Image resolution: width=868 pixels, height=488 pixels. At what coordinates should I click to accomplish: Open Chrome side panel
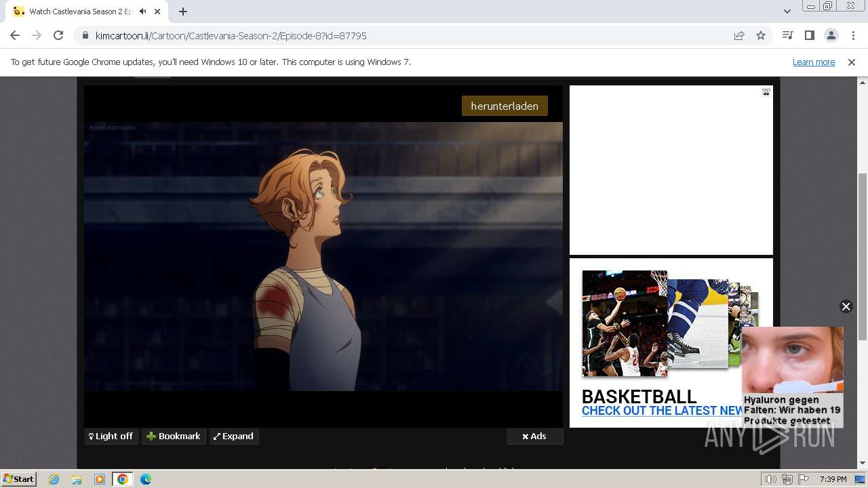[809, 35]
